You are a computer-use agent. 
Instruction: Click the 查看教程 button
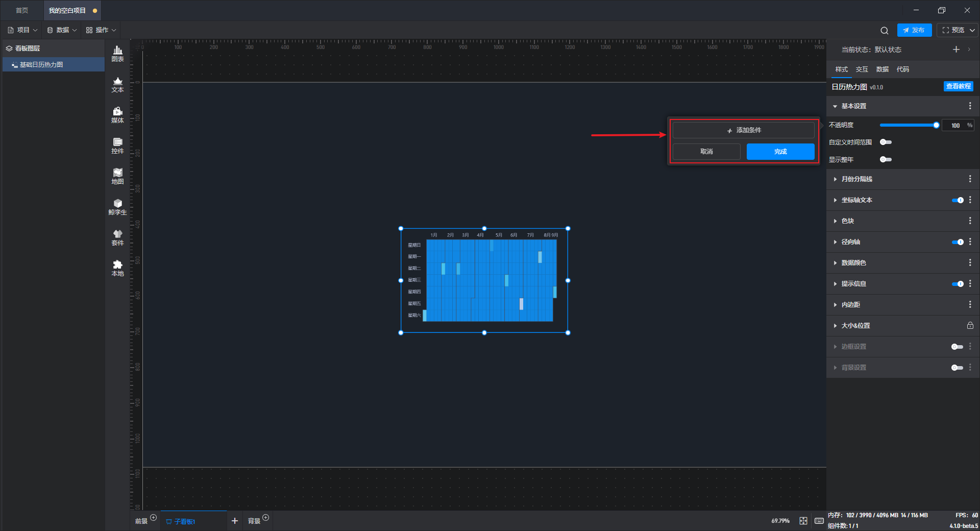click(x=958, y=86)
